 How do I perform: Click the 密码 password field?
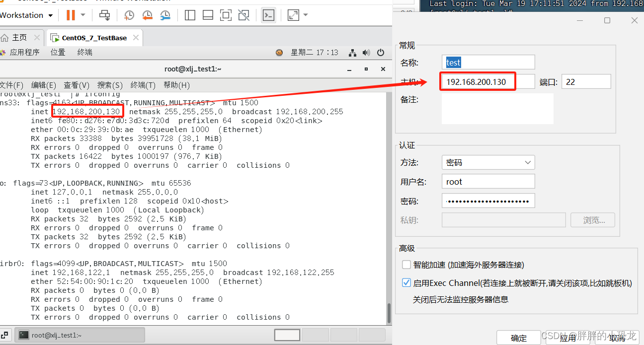tap(488, 201)
